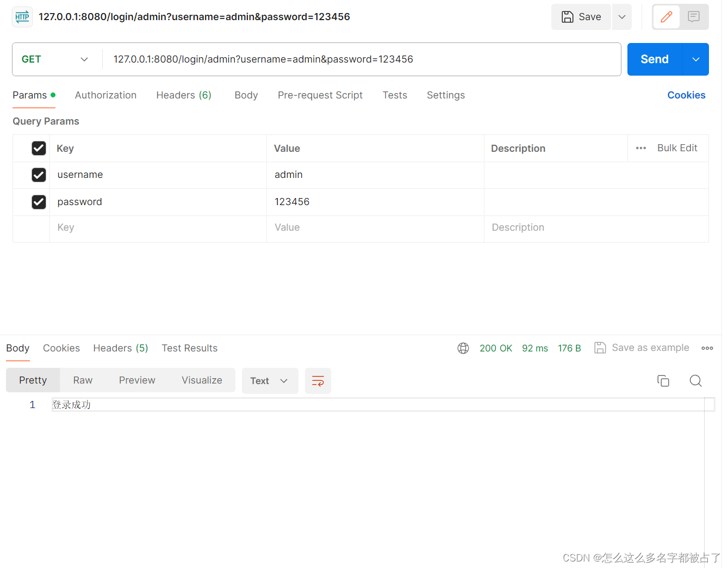Open the edit request pencil icon
This screenshot has width=728, height=568.
point(666,17)
